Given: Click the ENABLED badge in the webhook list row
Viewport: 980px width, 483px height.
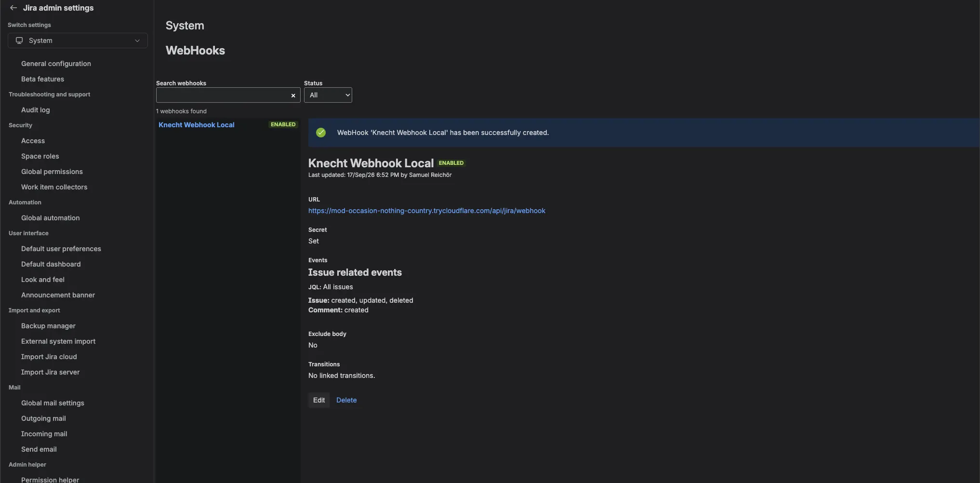Looking at the screenshot, I should coord(283,124).
